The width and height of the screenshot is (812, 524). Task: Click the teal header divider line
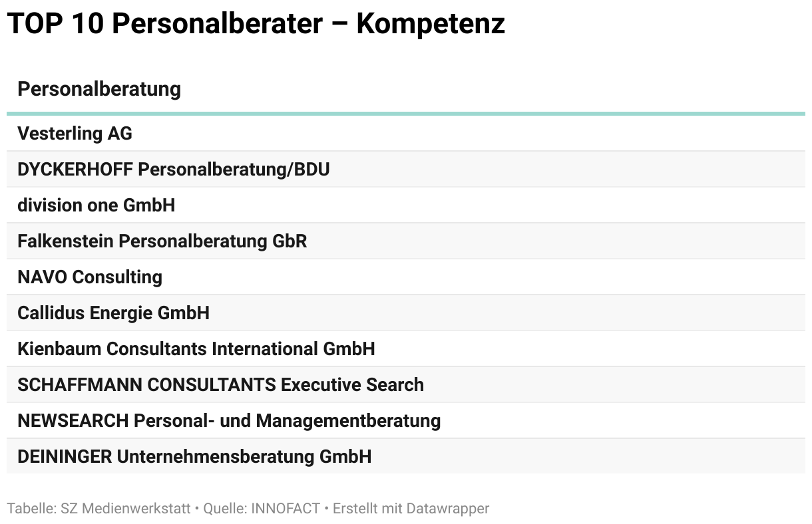click(406, 114)
